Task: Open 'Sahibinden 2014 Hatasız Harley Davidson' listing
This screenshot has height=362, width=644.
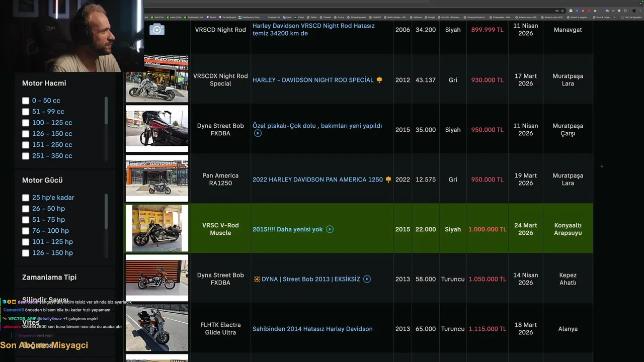Action: [x=312, y=329]
